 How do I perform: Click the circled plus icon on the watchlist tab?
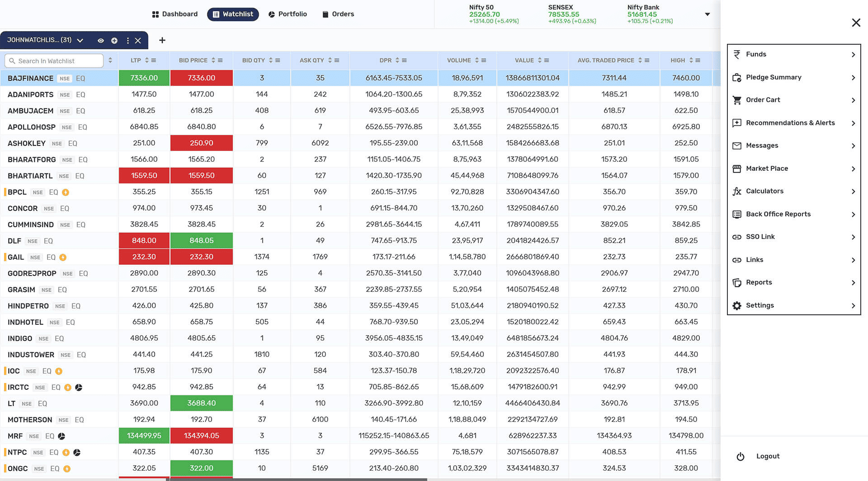(114, 41)
